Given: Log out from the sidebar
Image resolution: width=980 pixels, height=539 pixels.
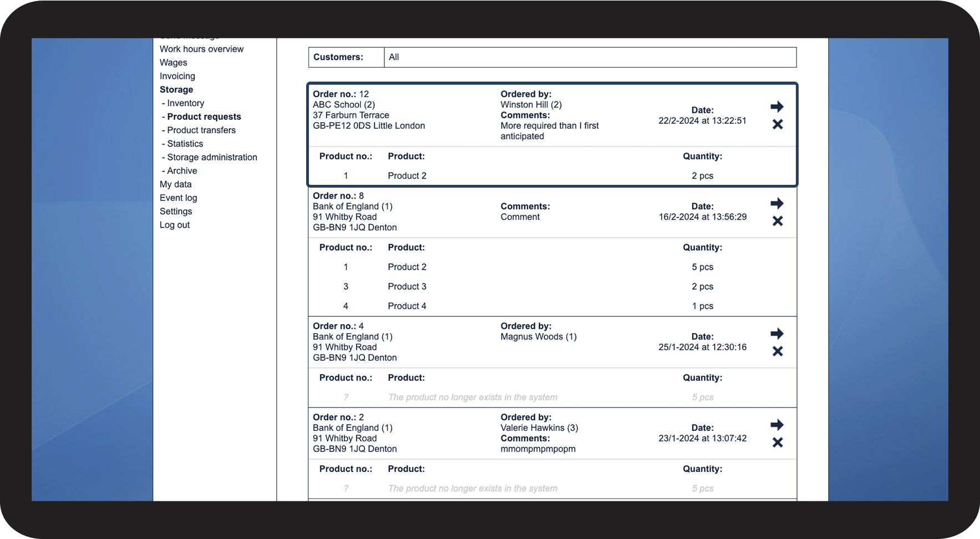Looking at the screenshot, I should click(x=175, y=225).
